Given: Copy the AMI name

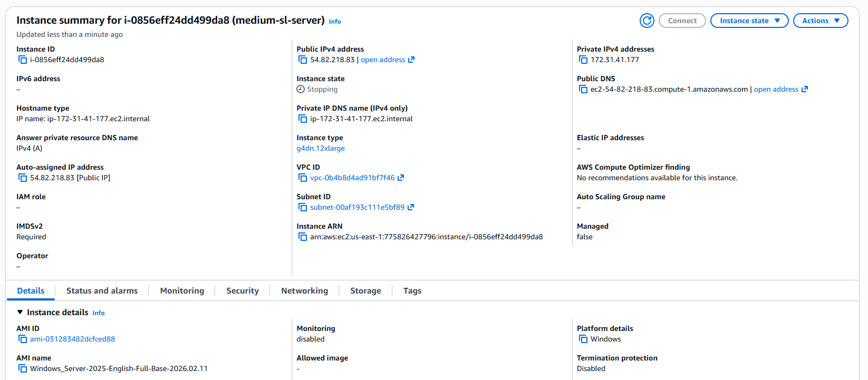Looking at the screenshot, I should [23, 368].
